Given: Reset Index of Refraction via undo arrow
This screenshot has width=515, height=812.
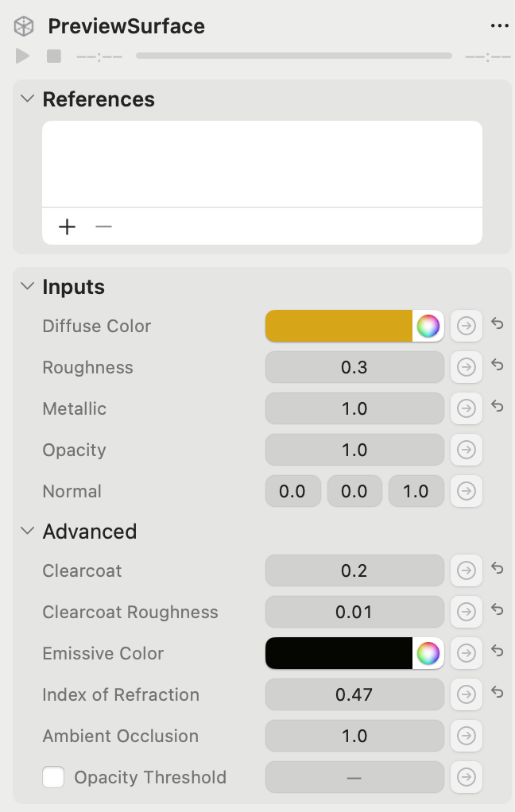Looking at the screenshot, I should 498,693.
